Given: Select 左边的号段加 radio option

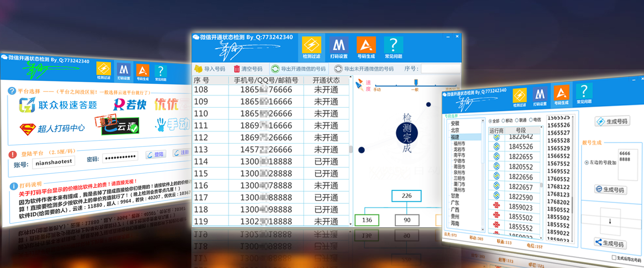Looking at the screenshot, I should tap(587, 162).
